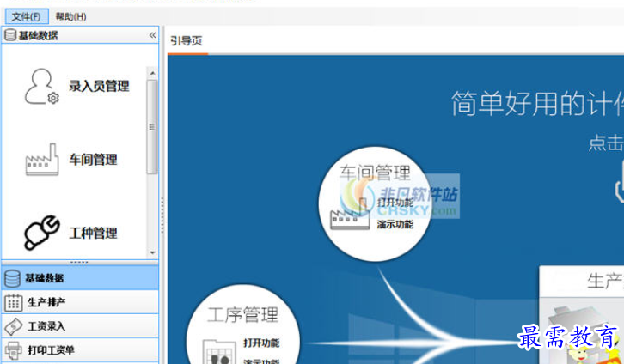Click the horizontal splitter dots above navigation list
Image resolution: width=624 pixels, height=364 pixels.
[79, 263]
